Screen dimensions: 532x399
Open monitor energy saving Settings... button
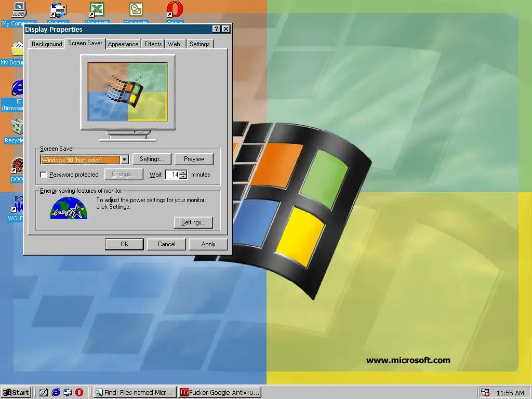[x=193, y=222]
